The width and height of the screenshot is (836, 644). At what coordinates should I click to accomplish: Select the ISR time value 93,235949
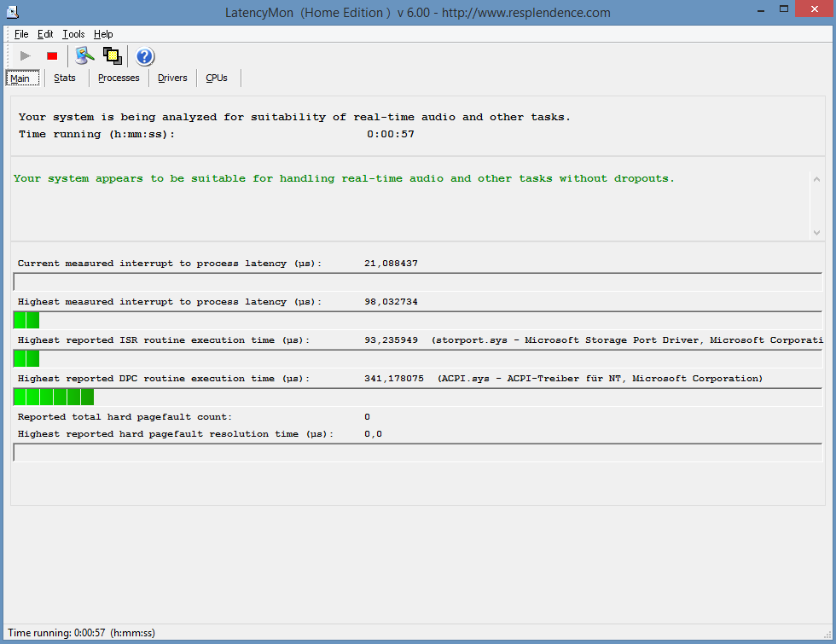click(x=391, y=340)
